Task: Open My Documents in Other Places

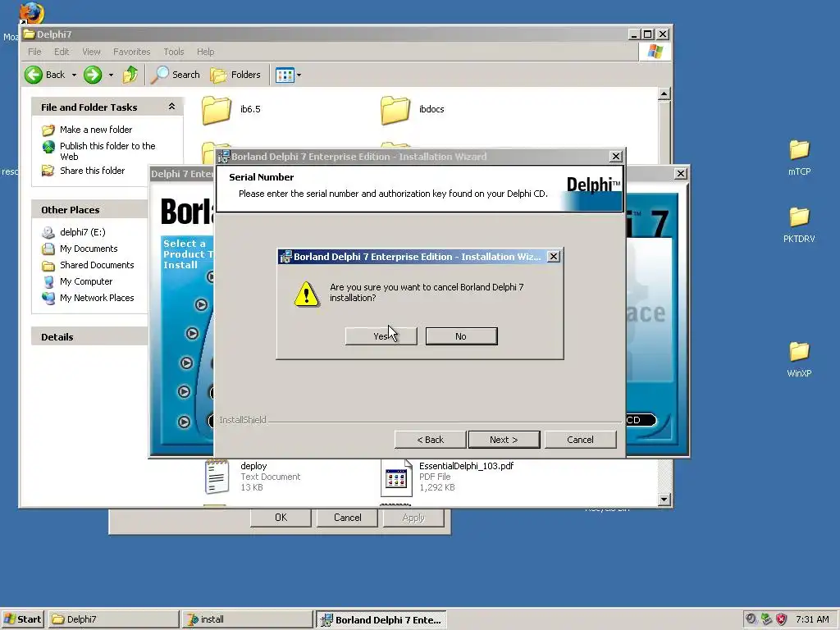Action: point(89,249)
